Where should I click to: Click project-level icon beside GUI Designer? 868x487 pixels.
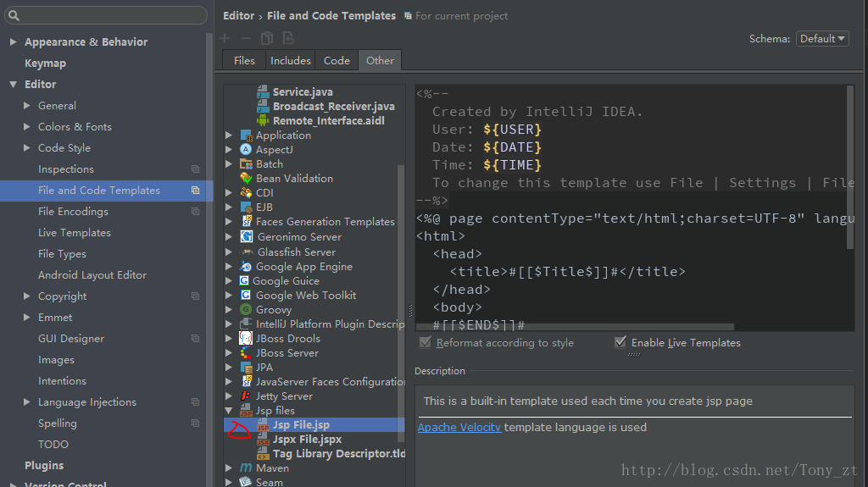196,338
